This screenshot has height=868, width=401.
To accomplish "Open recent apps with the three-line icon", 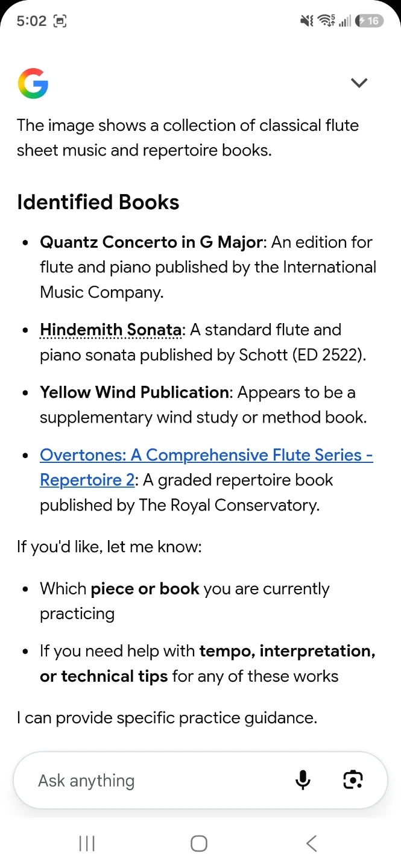I will 87,843.
